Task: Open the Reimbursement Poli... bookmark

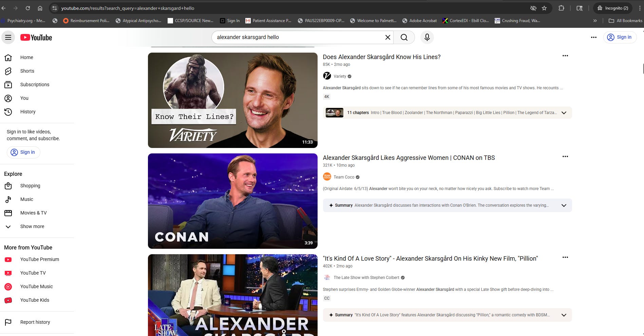Action: 87,21
